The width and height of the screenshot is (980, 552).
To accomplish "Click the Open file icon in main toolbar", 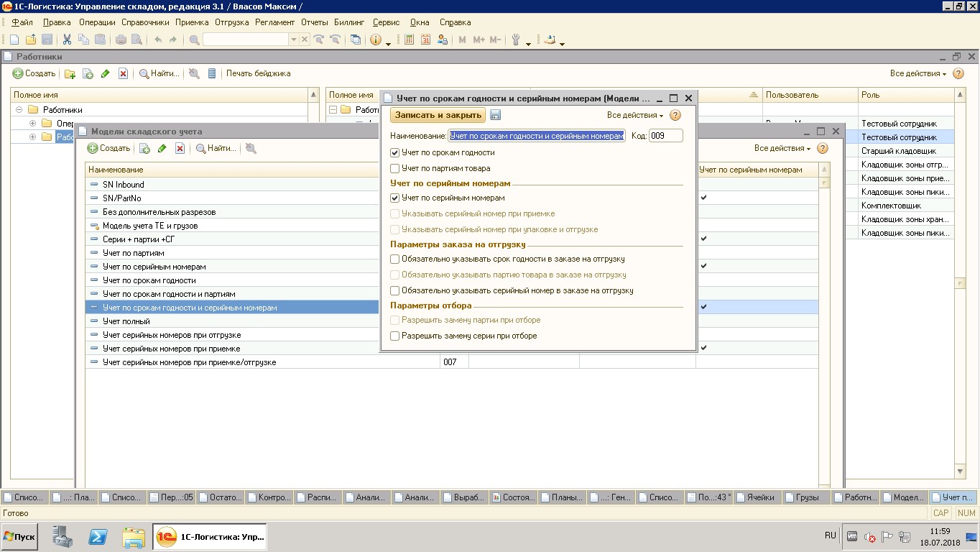I will pyautogui.click(x=31, y=40).
